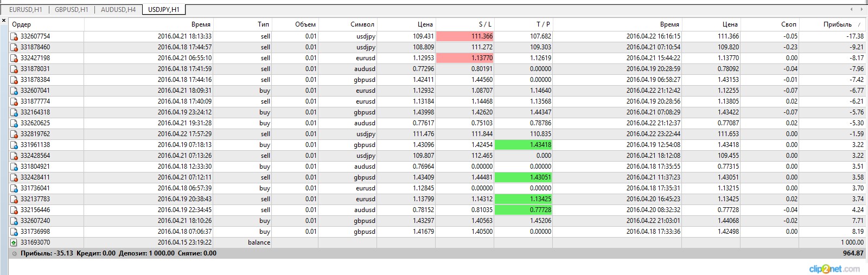
Task: Click the green highlighted 1.13425 T/P cell
Action: 524,199
